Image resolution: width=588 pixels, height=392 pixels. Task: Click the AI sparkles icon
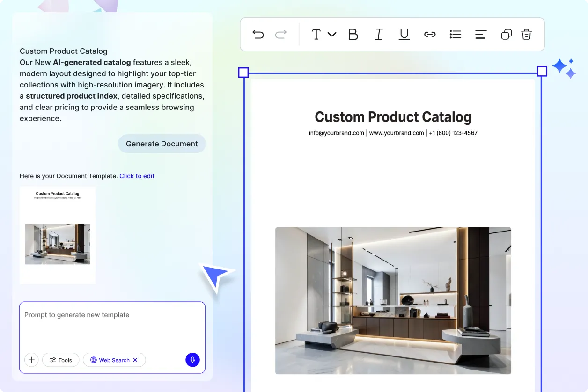coord(564,68)
